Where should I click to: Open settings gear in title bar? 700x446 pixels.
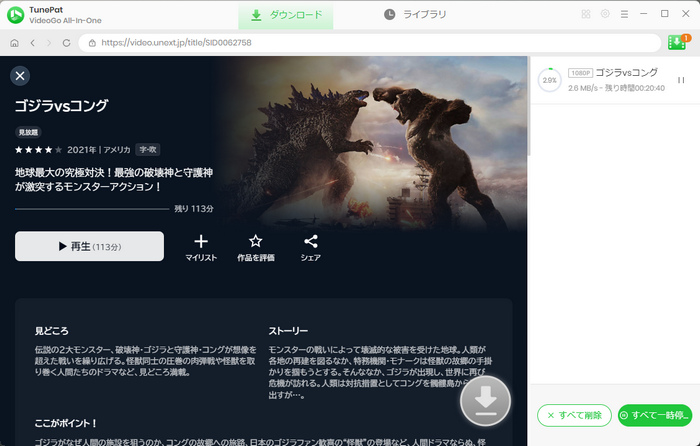605,14
